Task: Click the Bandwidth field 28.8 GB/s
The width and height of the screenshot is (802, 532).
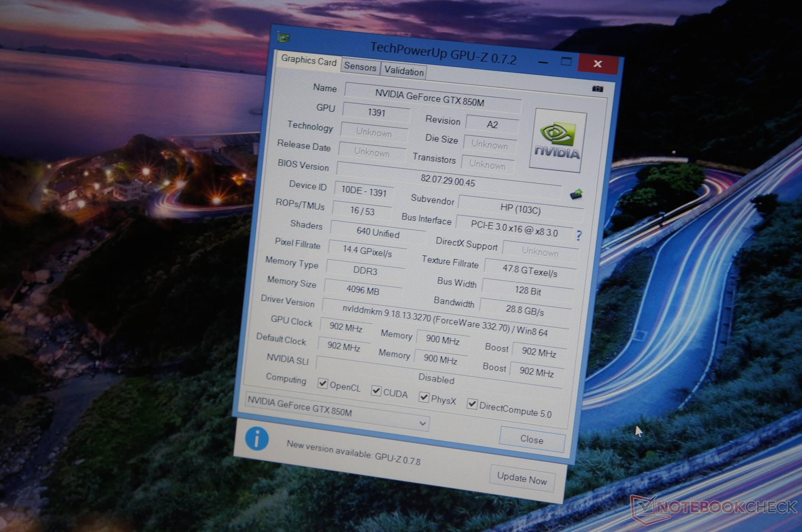Action: pos(525,310)
